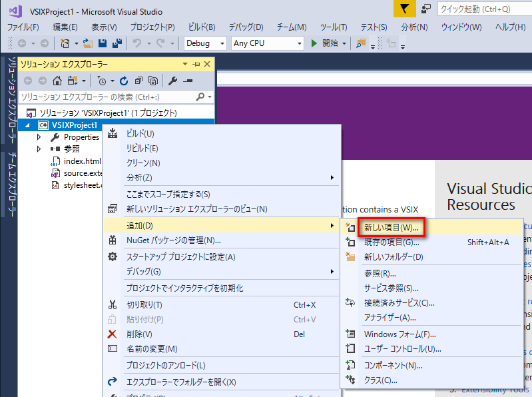The image size is (532, 397).
Task: Open the デバッグ(D) menu
Action: click(x=246, y=27)
